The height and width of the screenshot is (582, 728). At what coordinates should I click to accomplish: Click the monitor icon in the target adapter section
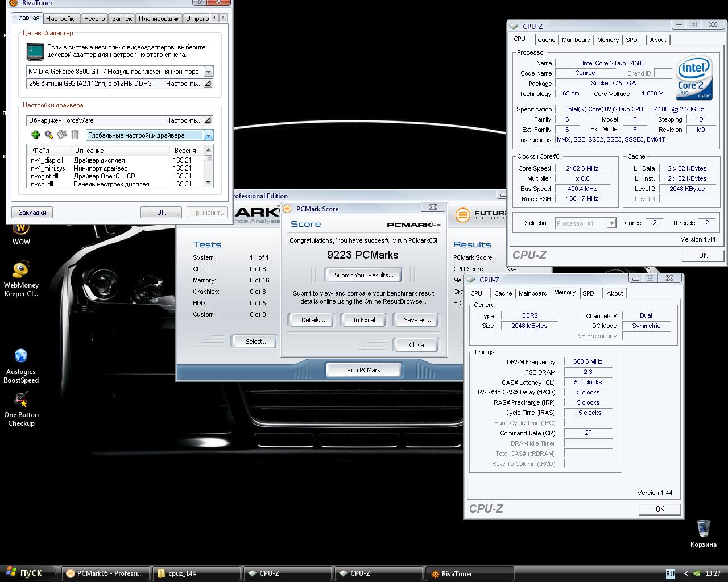[x=35, y=52]
